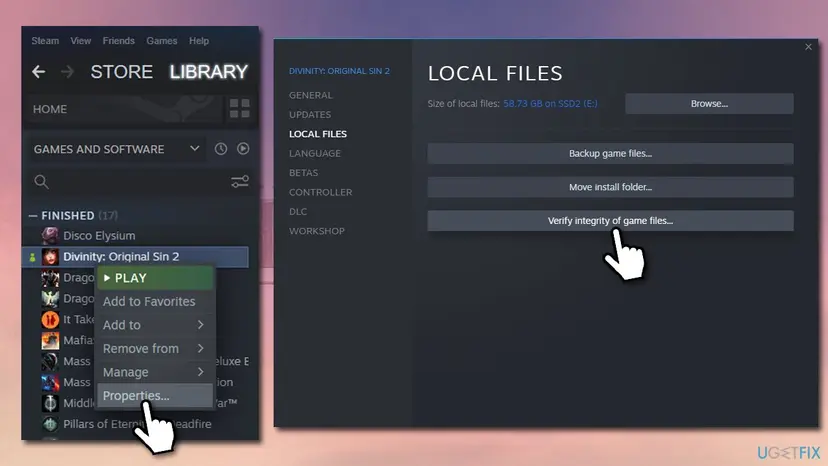Click 58.73 GB on SSD2 (E:) text
Screen dimensions: 828x466
point(550,104)
